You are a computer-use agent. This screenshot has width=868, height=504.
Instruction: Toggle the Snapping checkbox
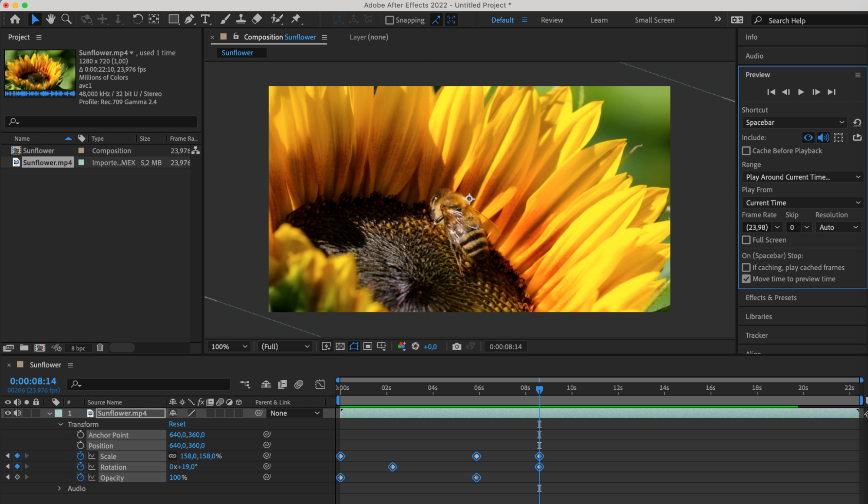[390, 20]
